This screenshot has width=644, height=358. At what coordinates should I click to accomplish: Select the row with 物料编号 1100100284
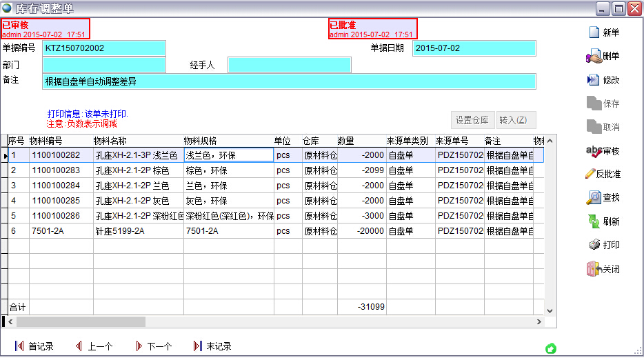pyautogui.click(x=56, y=186)
